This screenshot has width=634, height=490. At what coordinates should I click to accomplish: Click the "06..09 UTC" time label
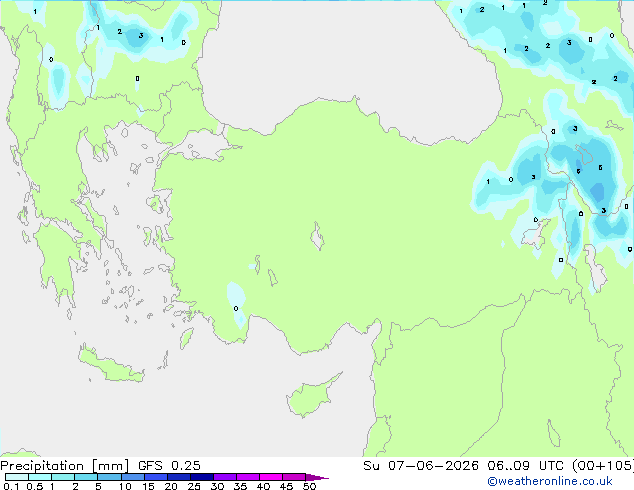pos(524,466)
